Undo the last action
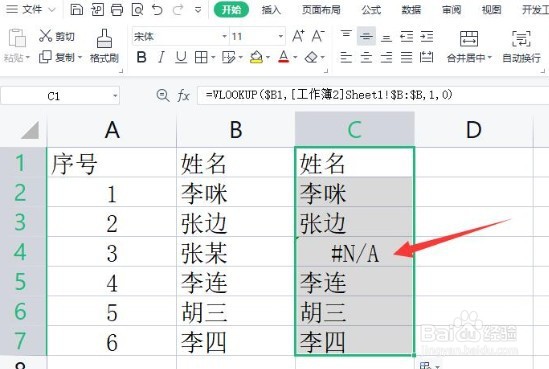The image size is (549, 369). tap(157, 9)
